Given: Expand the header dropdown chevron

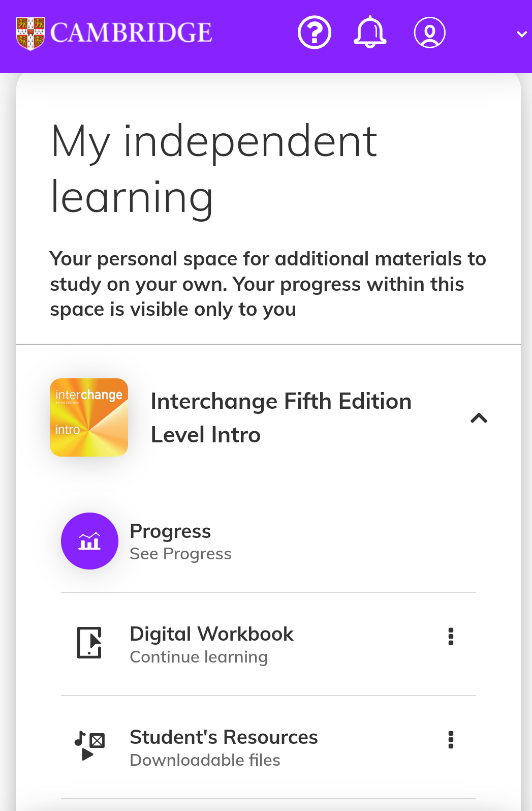Looking at the screenshot, I should pyautogui.click(x=521, y=34).
